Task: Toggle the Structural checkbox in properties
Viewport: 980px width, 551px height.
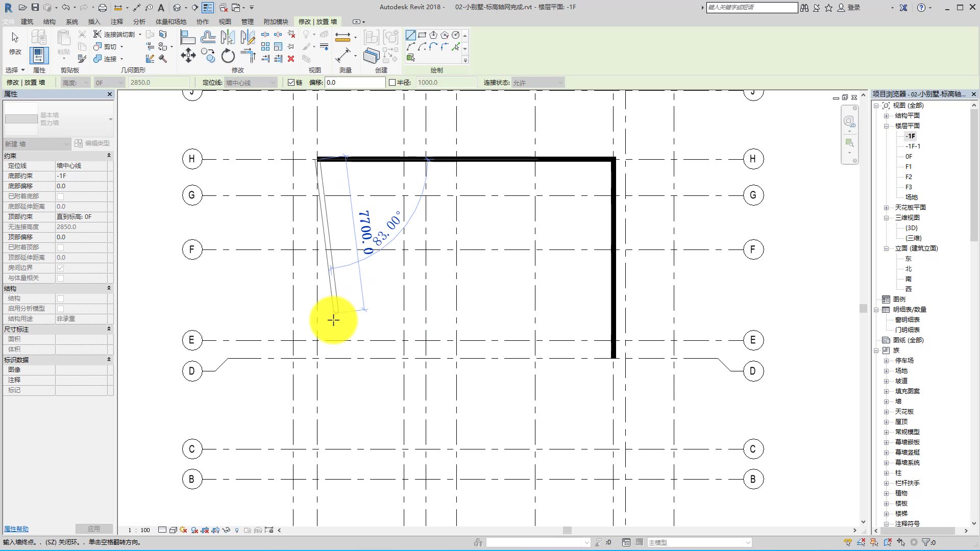Action: 60,298
